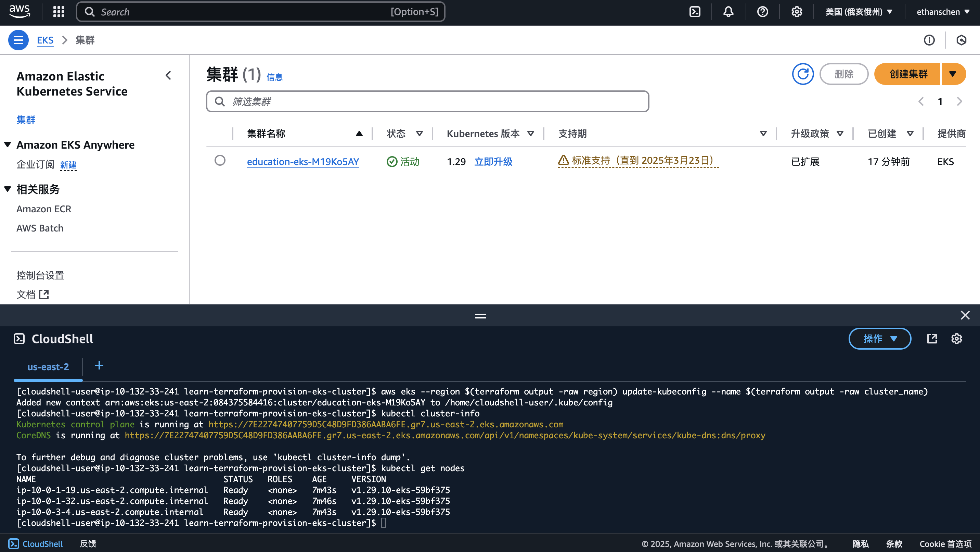
Task: Add a new CloudShell tab
Action: (x=99, y=366)
